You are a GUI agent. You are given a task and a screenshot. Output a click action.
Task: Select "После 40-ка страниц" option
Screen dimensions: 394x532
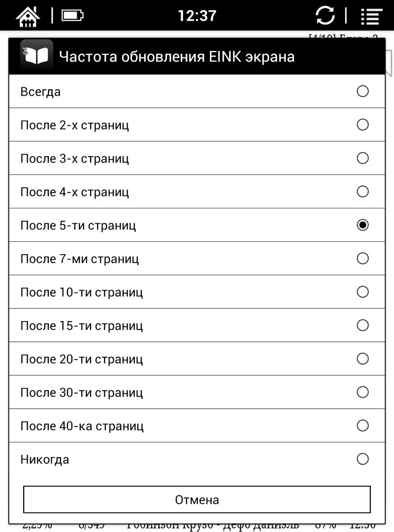[x=362, y=426]
